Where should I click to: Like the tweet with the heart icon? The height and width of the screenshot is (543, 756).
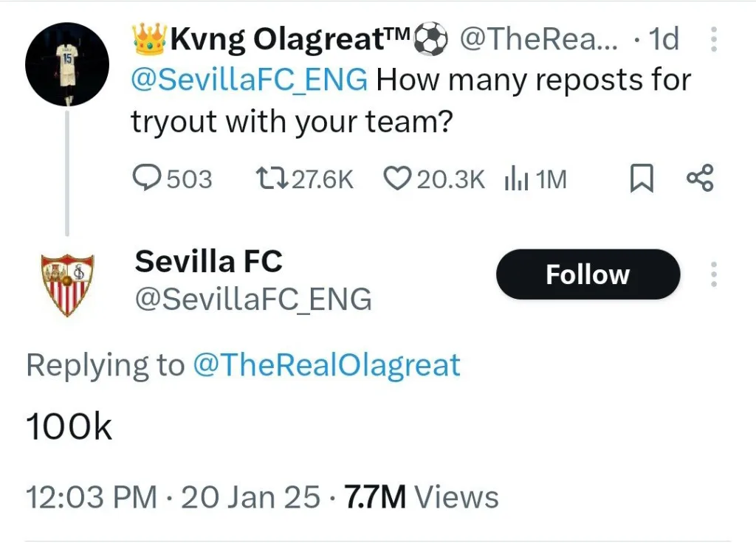(398, 178)
